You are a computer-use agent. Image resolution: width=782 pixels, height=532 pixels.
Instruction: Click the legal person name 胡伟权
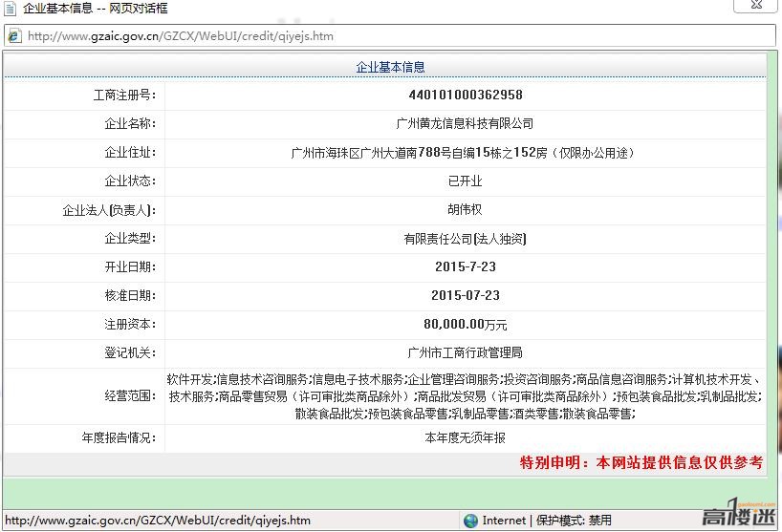coord(465,209)
